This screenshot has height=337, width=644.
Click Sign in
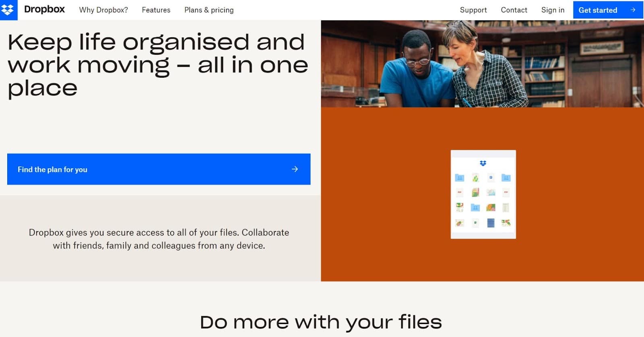tap(553, 10)
